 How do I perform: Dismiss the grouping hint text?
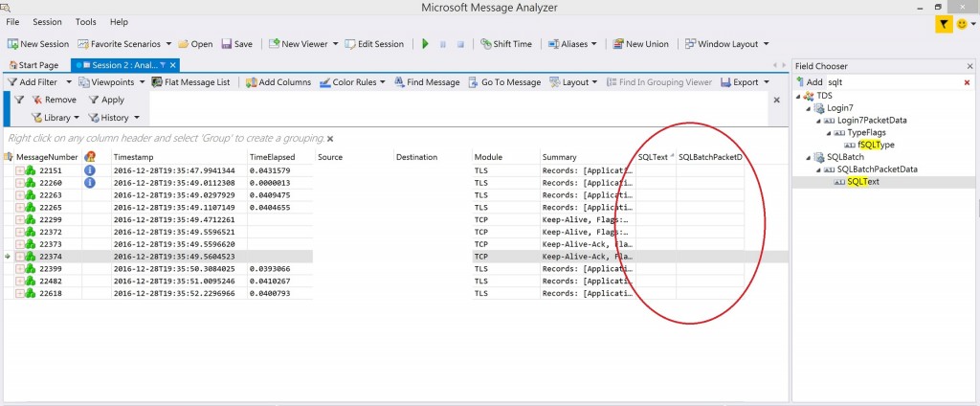tap(330, 139)
